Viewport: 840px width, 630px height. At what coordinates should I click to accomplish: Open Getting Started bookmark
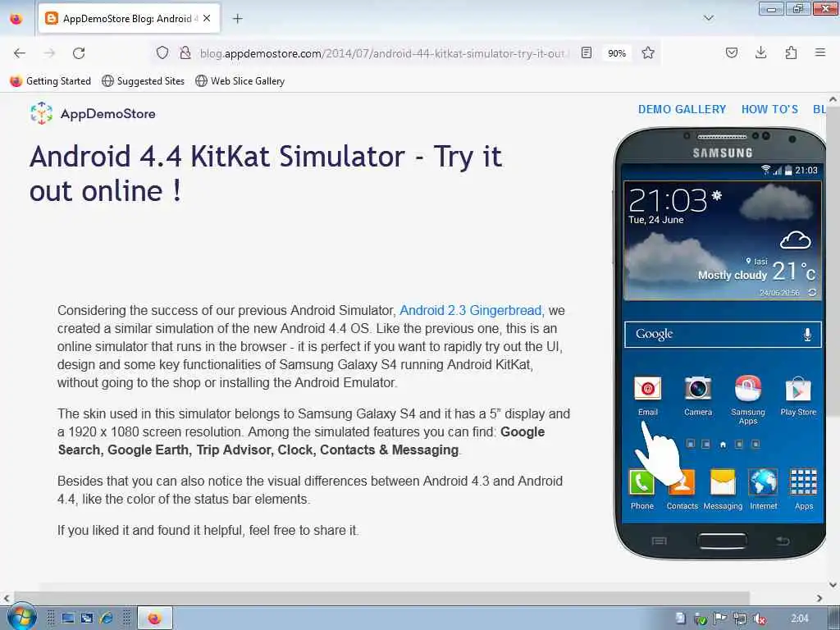(x=50, y=81)
